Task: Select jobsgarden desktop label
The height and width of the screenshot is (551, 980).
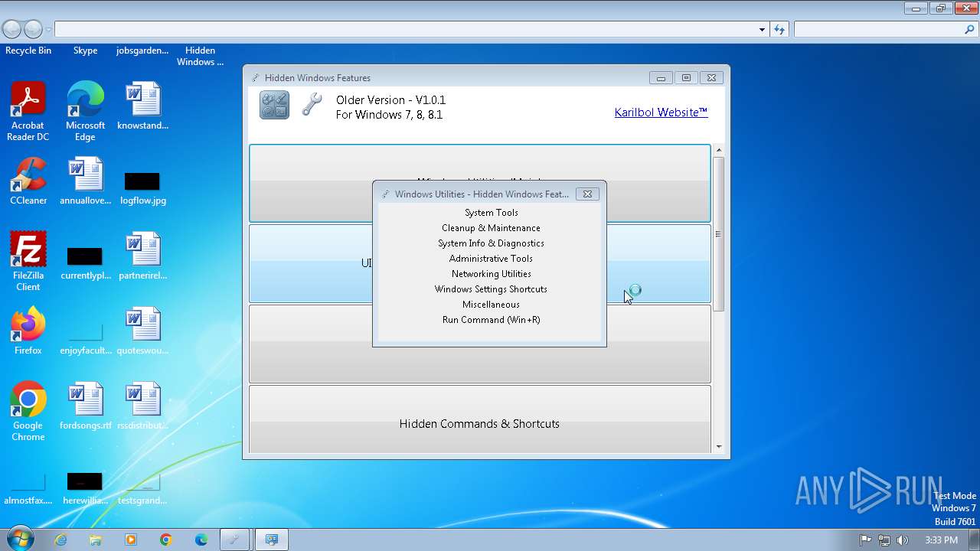Action: tap(142, 51)
